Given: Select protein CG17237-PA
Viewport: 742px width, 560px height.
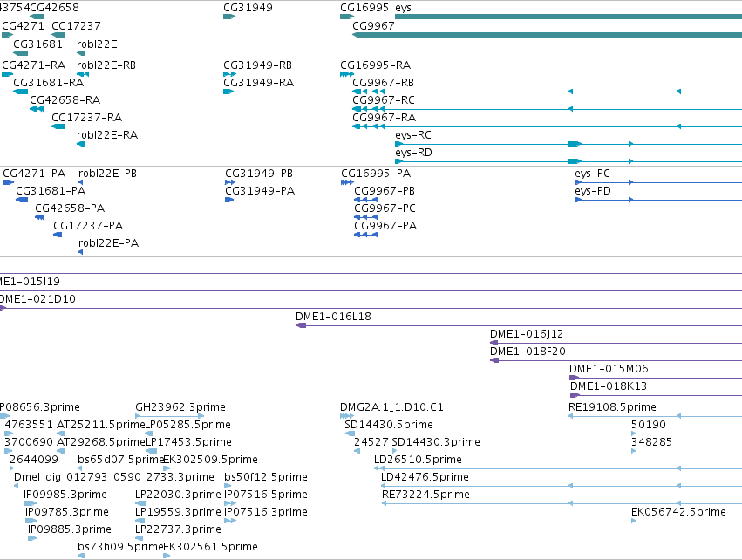Looking at the screenshot, I should coord(88,226).
